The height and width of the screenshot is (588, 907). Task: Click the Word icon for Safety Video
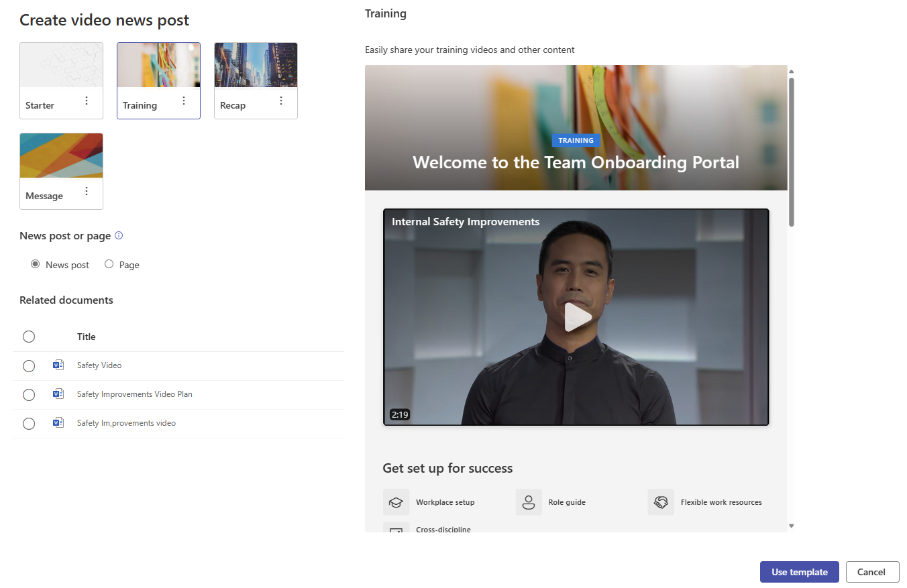(58, 365)
